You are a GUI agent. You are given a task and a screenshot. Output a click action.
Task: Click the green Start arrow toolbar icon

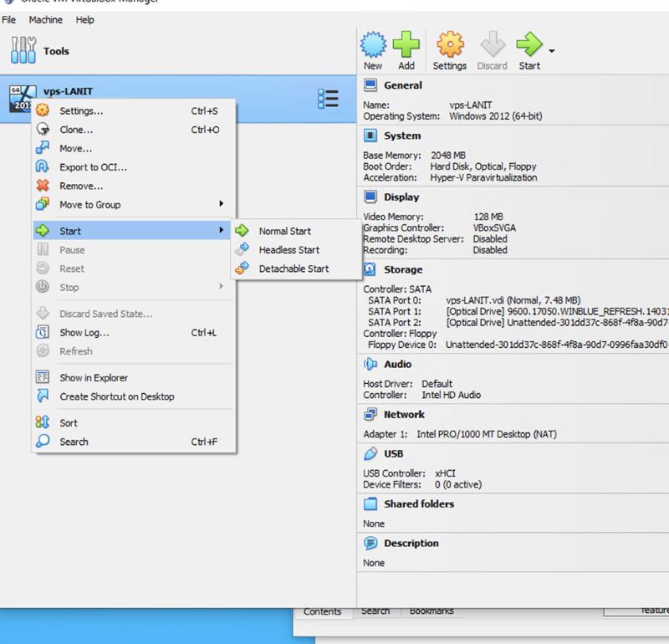point(529,44)
